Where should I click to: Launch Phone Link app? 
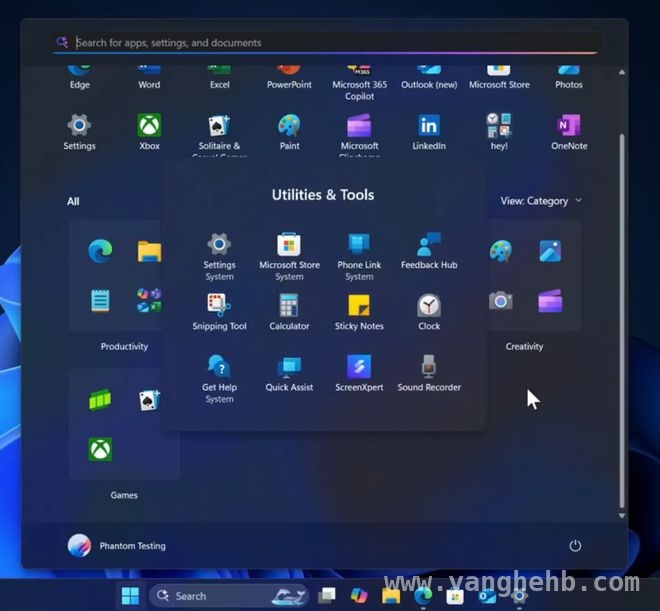coord(359,256)
